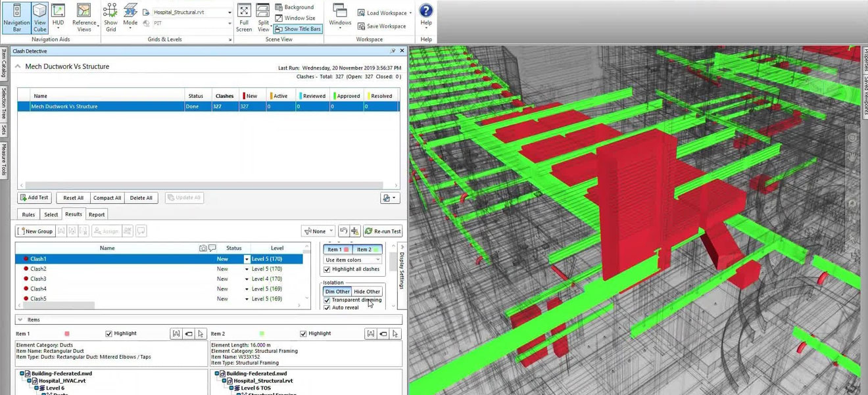Toggle the Item 2 highlight button

coord(367,250)
